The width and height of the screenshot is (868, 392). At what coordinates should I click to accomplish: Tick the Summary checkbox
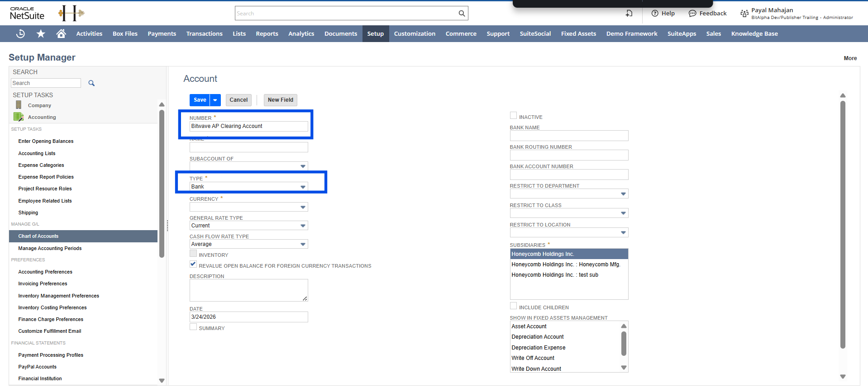pos(193,327)
